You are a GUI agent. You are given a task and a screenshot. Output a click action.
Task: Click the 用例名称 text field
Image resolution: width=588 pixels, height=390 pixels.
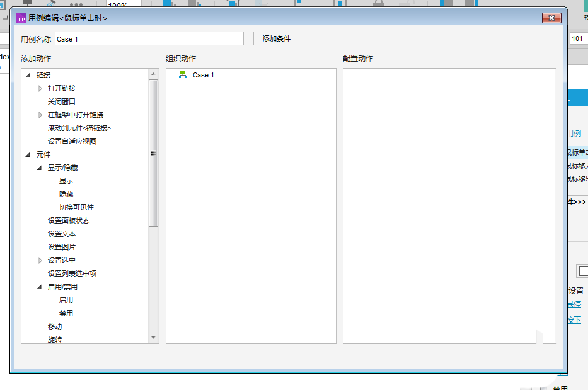149,39
